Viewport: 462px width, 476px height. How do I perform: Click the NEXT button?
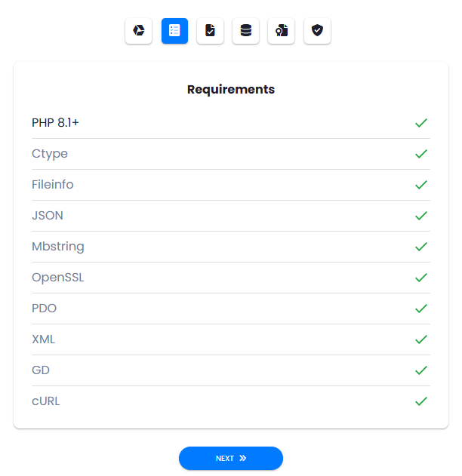(x=231, y=458)
